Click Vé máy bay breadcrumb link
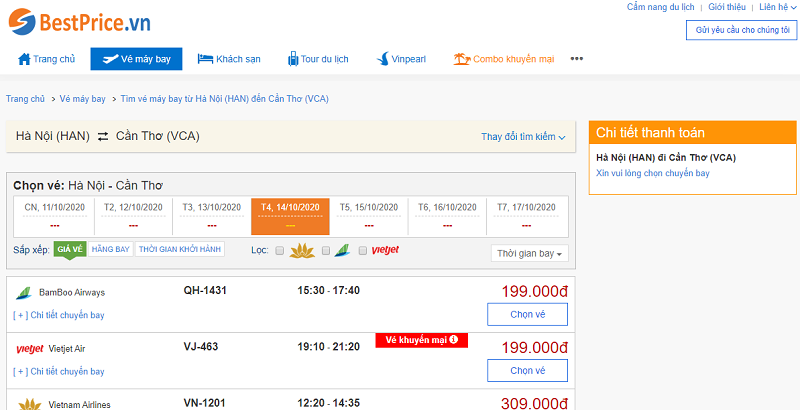Viewport: 800px width, 410px height. (83, 99)
